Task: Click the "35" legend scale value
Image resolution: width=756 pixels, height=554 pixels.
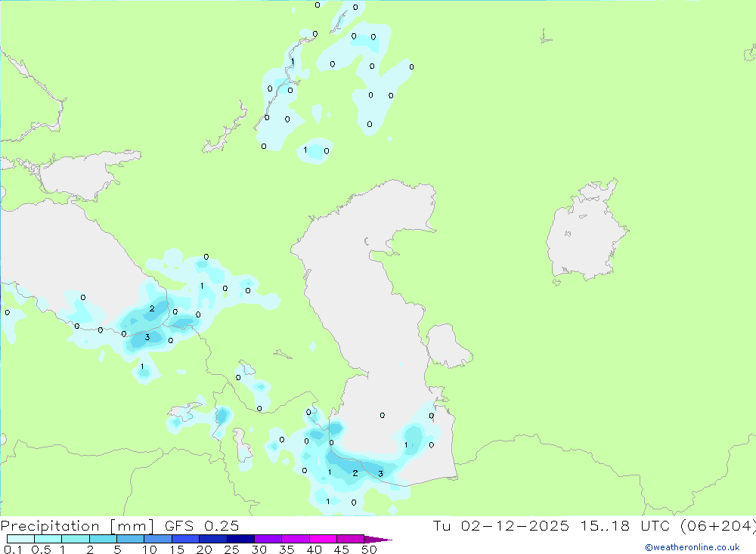Action: click(287, 549)
